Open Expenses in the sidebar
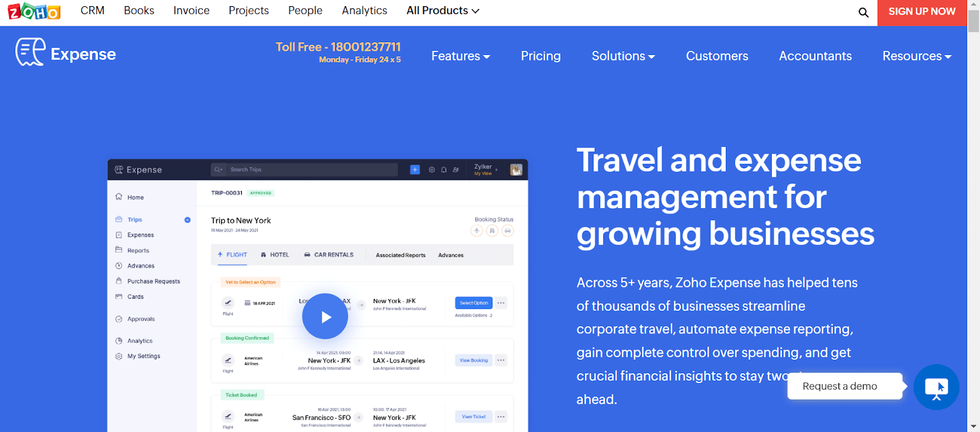This screenshot has height=432, width=980. click(x=140, y=235)
